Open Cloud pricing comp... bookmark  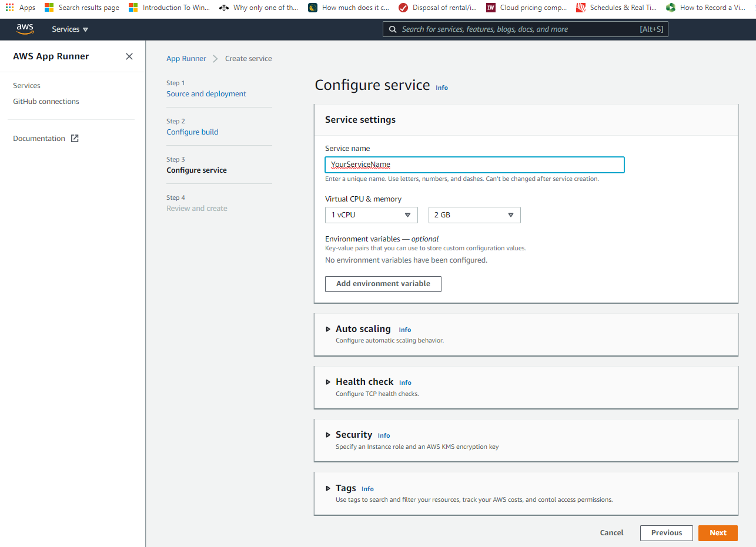(x=527, y=8)
